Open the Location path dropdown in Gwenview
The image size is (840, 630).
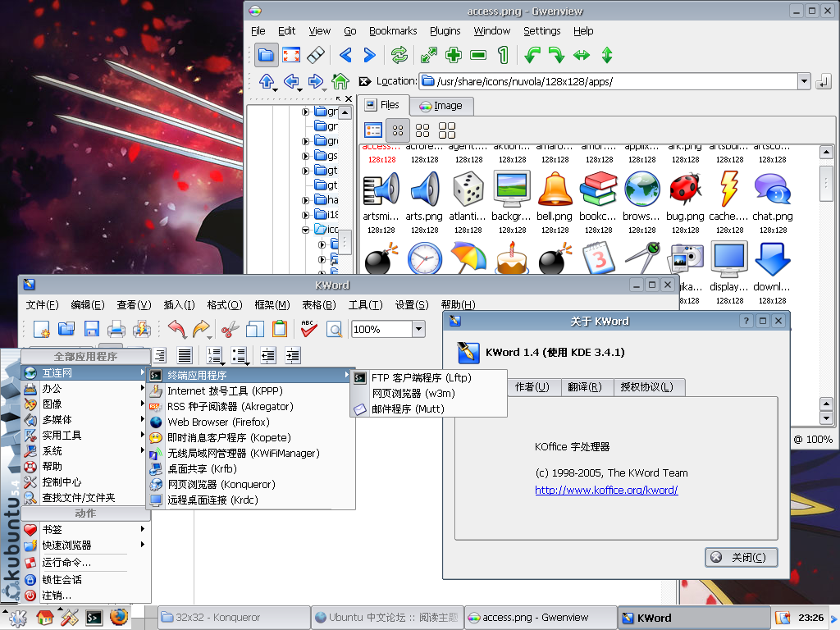[x=804, y=81]
